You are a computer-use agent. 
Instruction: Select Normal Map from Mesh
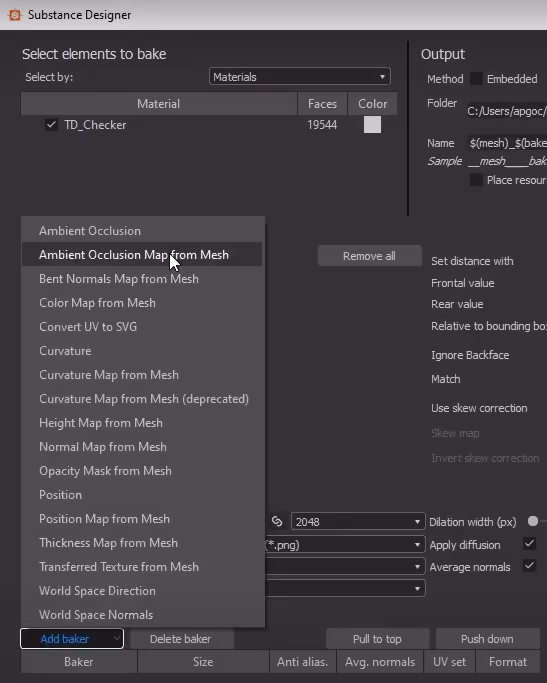[142, 446]
